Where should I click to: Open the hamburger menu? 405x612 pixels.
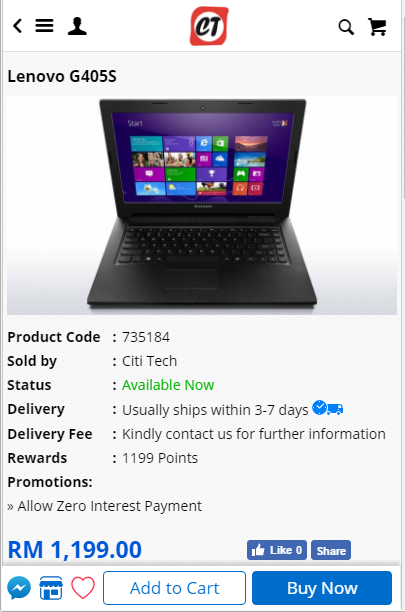tap(44, 26)
